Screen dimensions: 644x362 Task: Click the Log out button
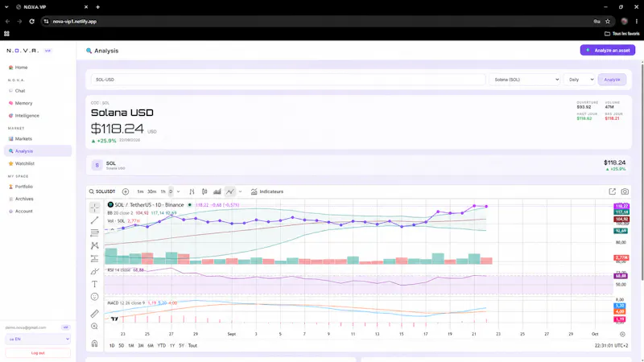point(38,353)
